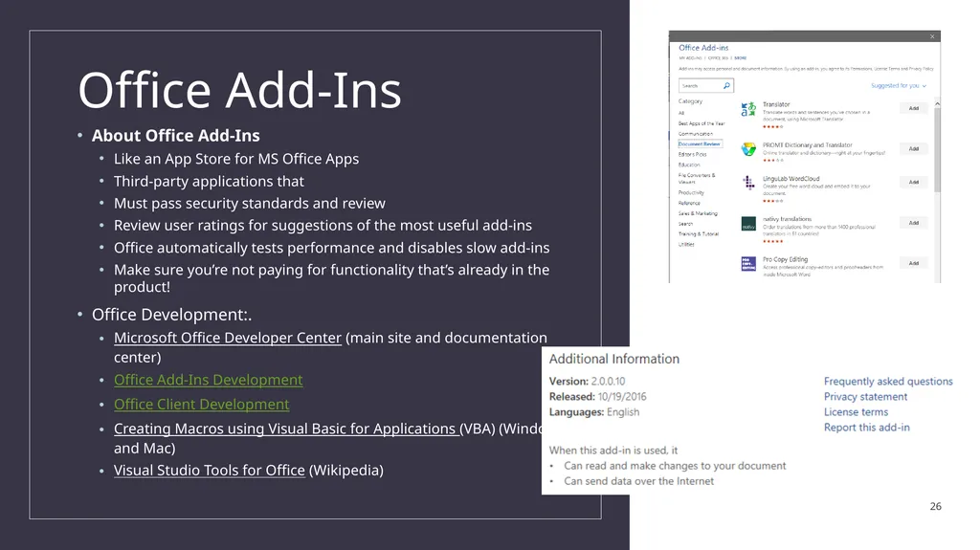The width and height of the screenshot is (980, 550).
Task: Click the Office Add-ins dialog heading
Action: [x=703, y=48]
